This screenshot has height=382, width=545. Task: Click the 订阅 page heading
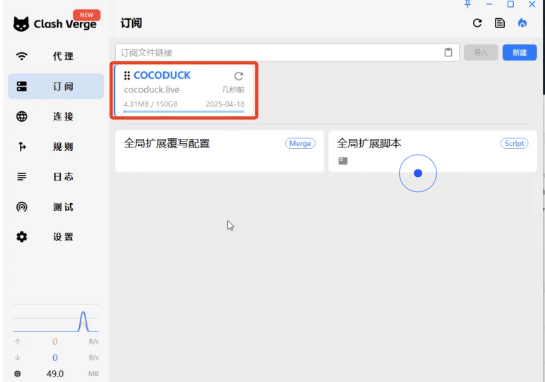131,23
